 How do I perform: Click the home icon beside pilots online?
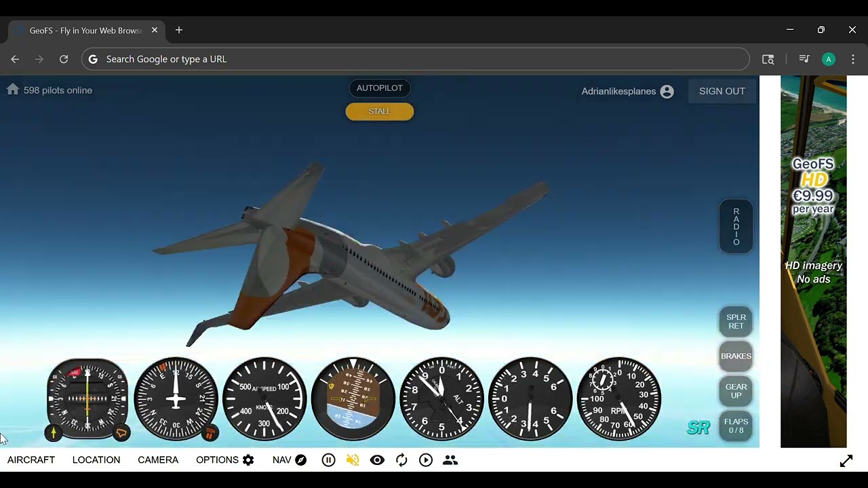[x=13, y=89]
